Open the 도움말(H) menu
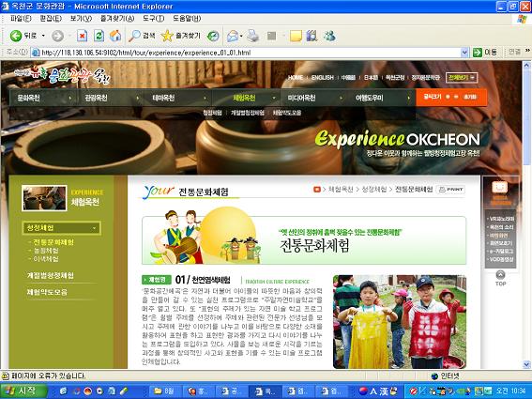The width and height of the screenshot is (532, 399). point(187,19)
